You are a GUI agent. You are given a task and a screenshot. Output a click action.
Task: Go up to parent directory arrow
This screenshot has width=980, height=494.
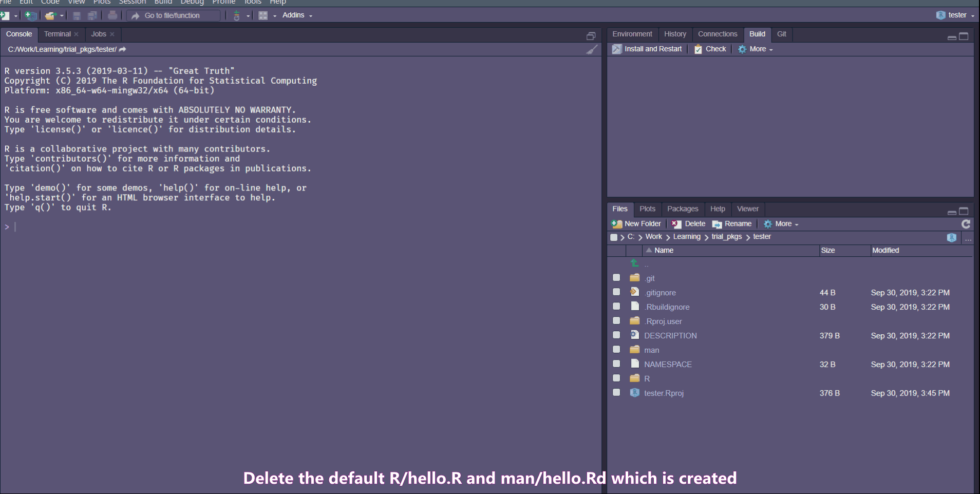(x=635, y=263)
